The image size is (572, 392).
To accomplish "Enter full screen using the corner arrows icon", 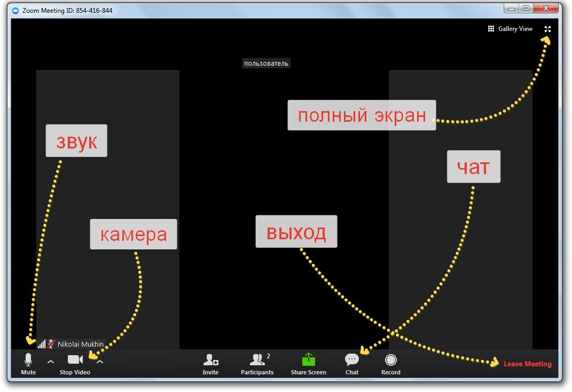I will click(x=547, y=29).
